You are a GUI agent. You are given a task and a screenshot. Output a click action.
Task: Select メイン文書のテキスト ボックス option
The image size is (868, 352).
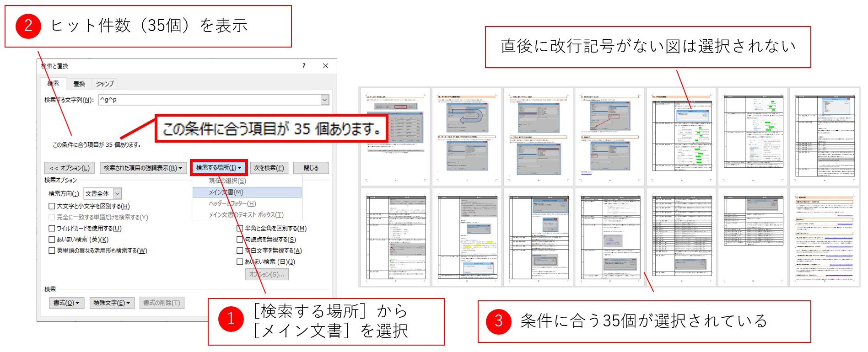246,215
